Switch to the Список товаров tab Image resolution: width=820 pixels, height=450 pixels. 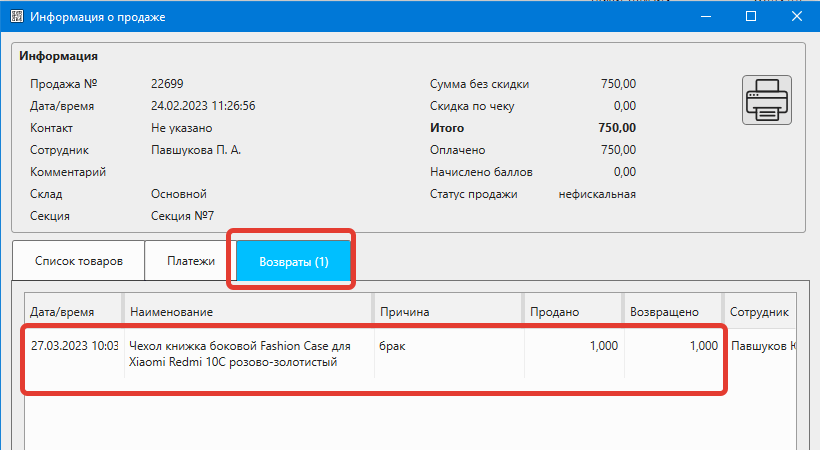click(79, 262)
